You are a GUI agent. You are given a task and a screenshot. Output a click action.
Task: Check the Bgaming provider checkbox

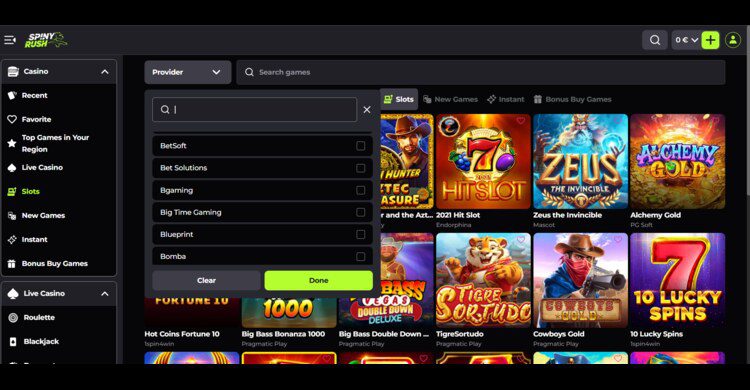(361, 190)
